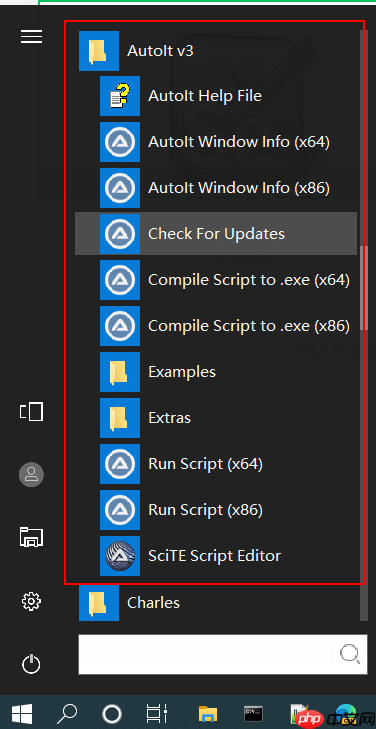Open Compile Script to .exe (x64)
376x729 pixels.
216,280
